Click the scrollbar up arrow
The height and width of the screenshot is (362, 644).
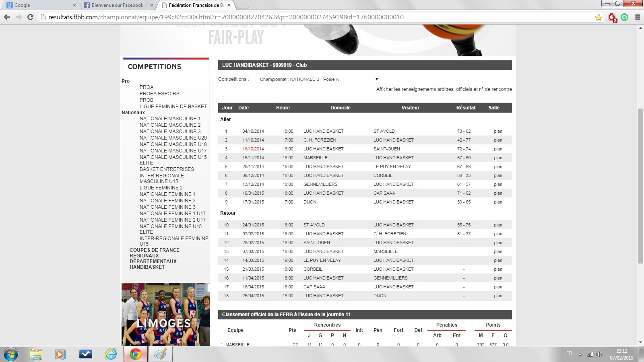640,28
